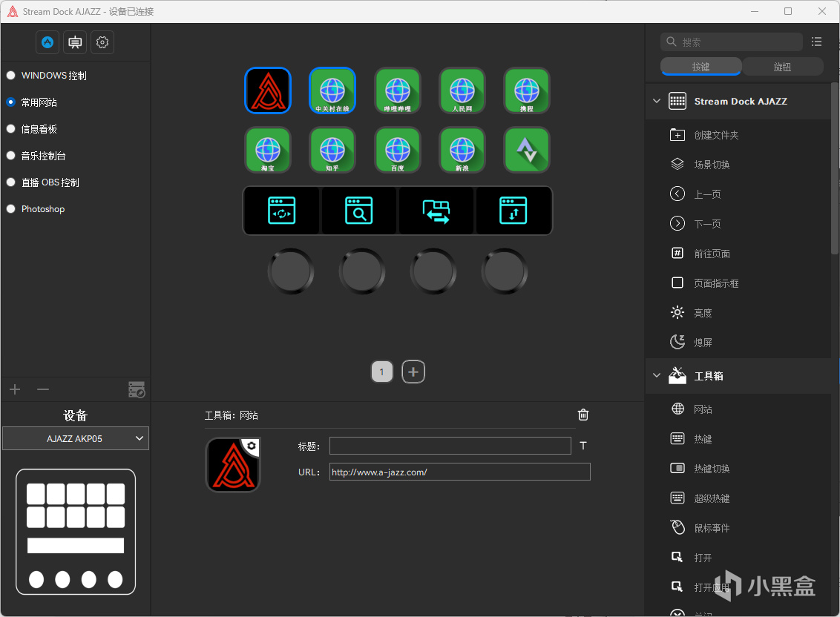Select the fourth knob dial
Screen dimensions: 840x617
[x=505, y=271]
